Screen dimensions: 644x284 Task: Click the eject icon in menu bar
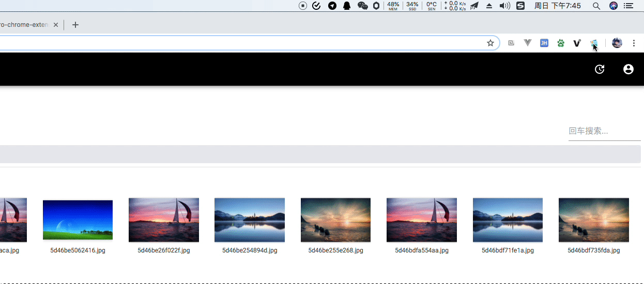489,6
